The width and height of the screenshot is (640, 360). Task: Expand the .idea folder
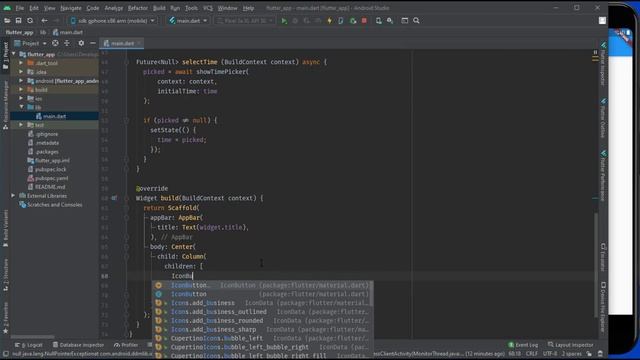21,72
